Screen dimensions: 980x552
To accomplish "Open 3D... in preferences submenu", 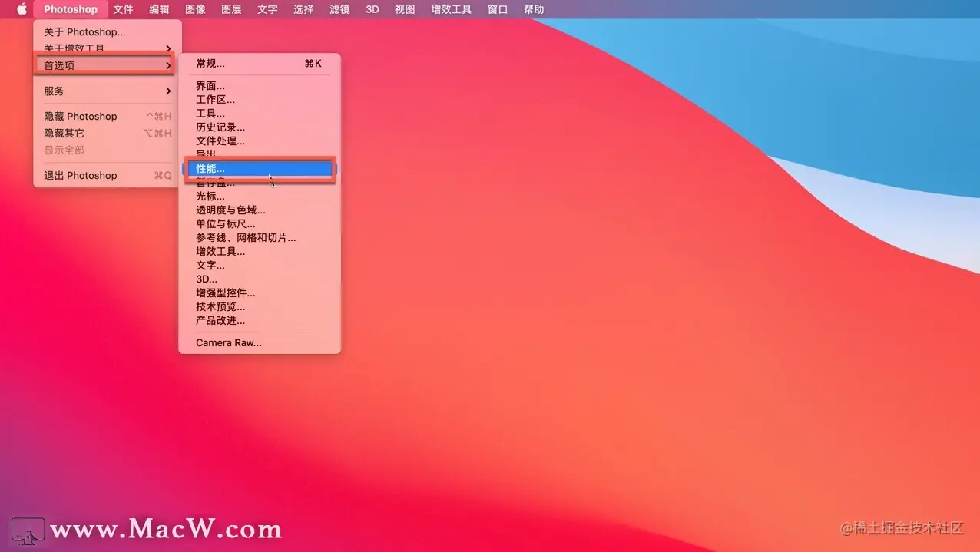I will click(x=260, y=279).
